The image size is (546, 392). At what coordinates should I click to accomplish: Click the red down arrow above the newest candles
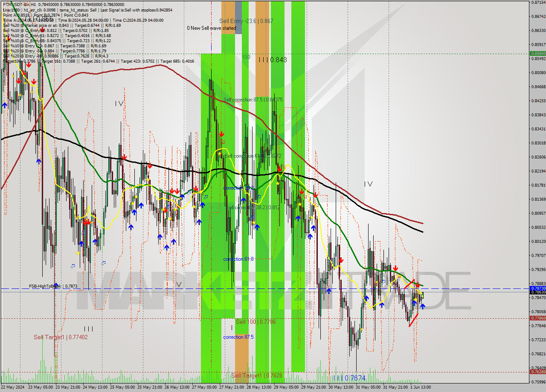pyautogui.click(x=418, y=285)
